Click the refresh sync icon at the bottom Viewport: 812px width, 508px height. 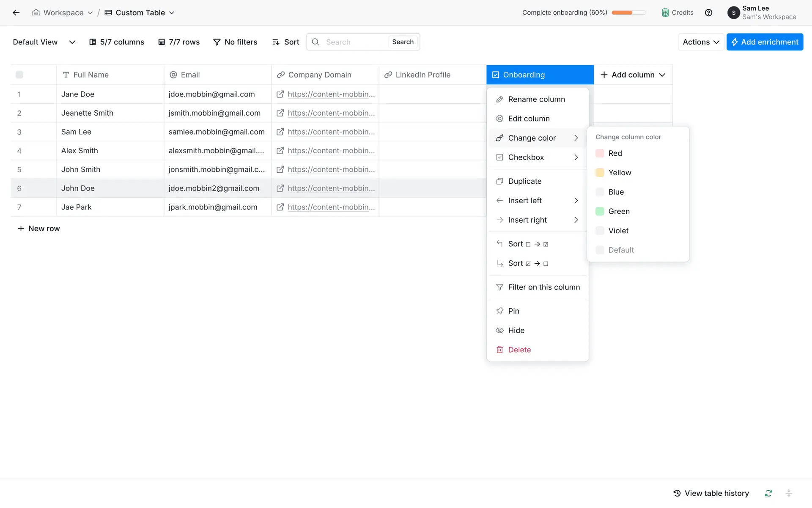[x=768, y=493]
